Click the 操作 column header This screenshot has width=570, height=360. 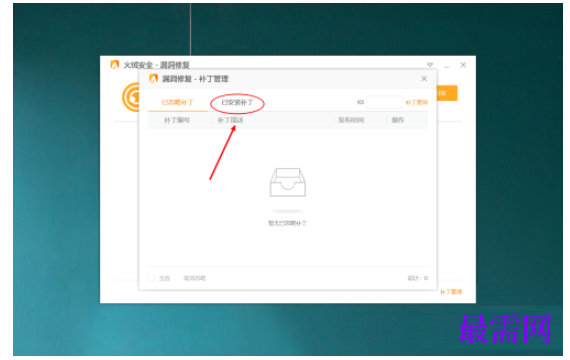click(398, 120)
